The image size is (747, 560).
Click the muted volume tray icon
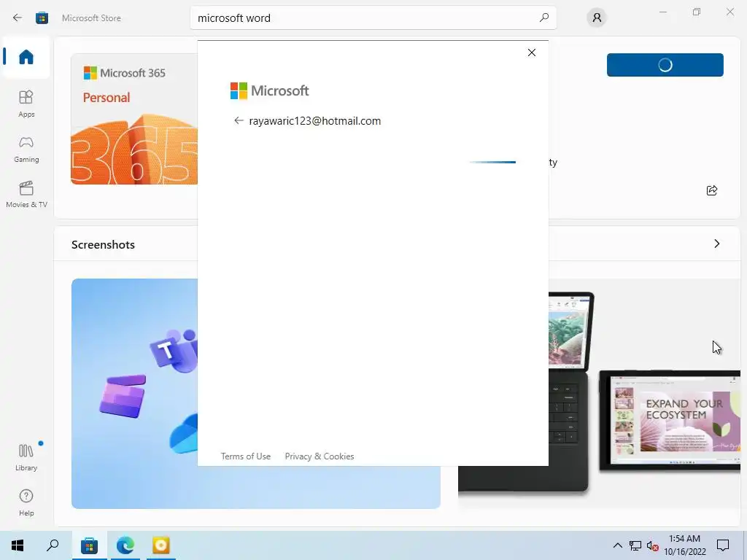(x=653, y=545)
